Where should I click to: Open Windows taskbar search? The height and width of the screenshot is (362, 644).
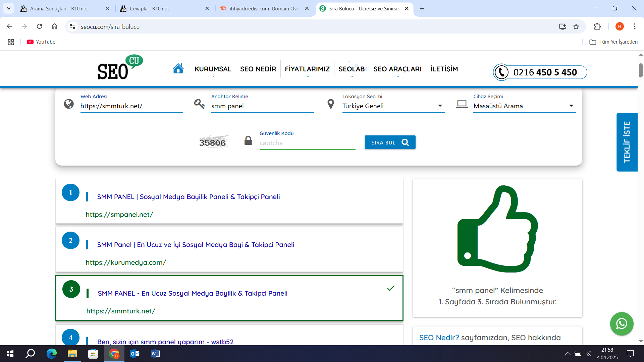[x=31, y=354]
